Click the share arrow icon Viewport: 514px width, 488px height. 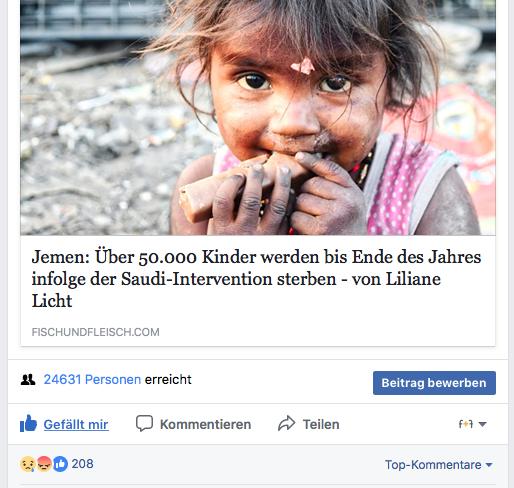point(287,424)
